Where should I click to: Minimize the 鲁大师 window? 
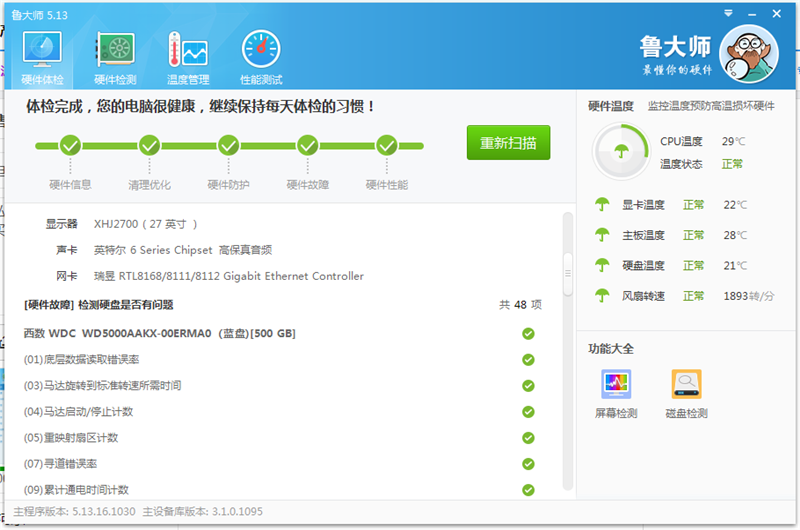click(x=752, y=14)
